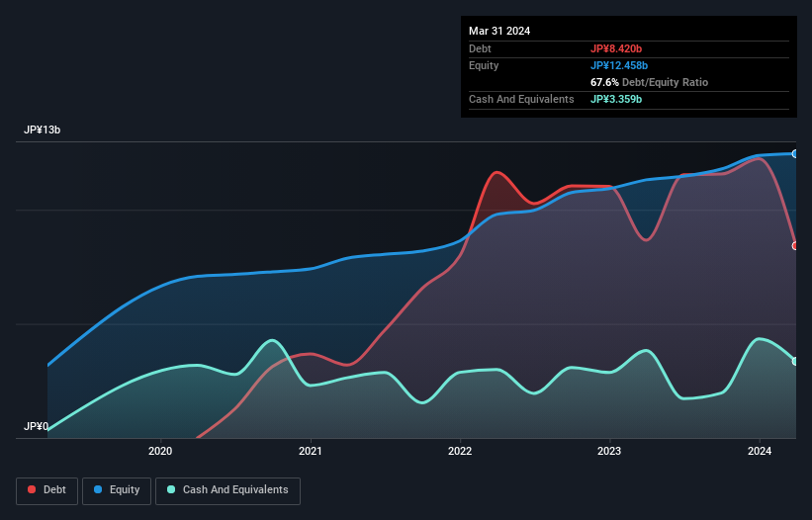Click the 67.6% Debt/Equity Ratio text
The image size is (812, 520).
click(650, 82)
